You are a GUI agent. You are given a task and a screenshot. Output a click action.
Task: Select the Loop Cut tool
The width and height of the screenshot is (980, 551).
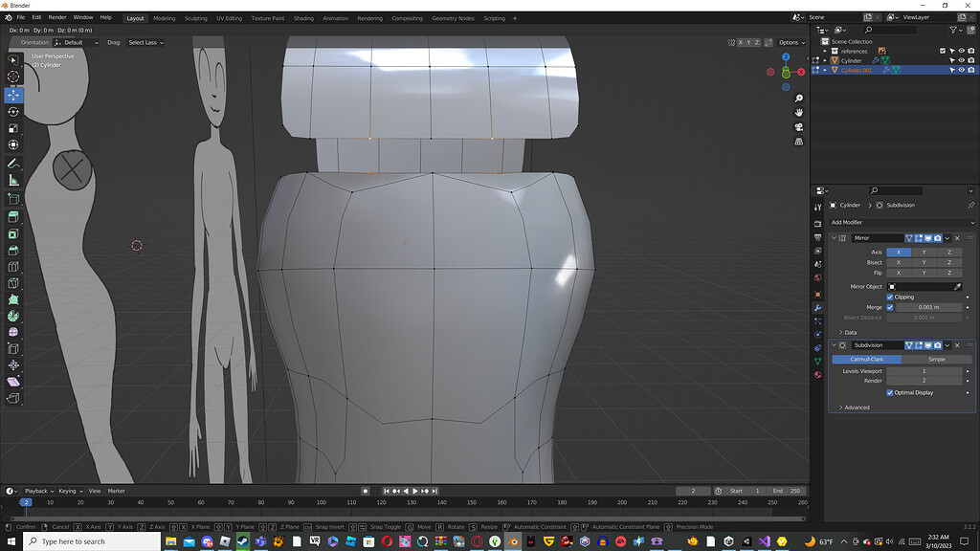(13, 267)
